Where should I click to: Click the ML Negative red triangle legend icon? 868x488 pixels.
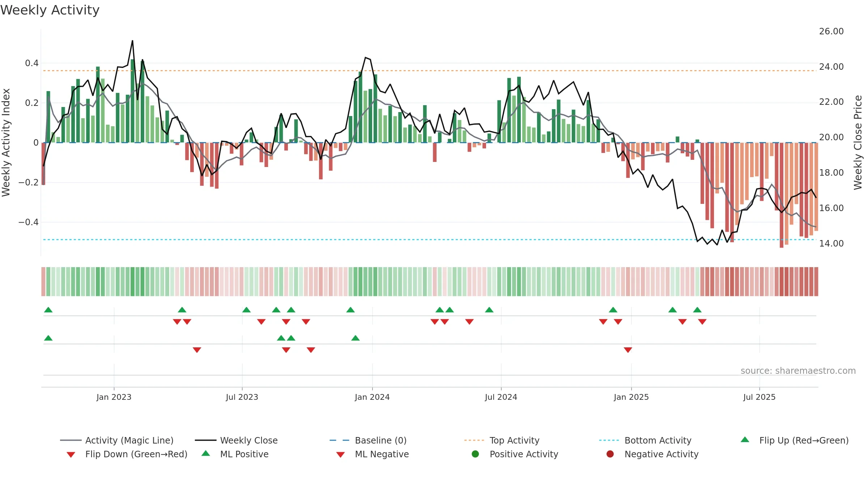tap(341, 455)
